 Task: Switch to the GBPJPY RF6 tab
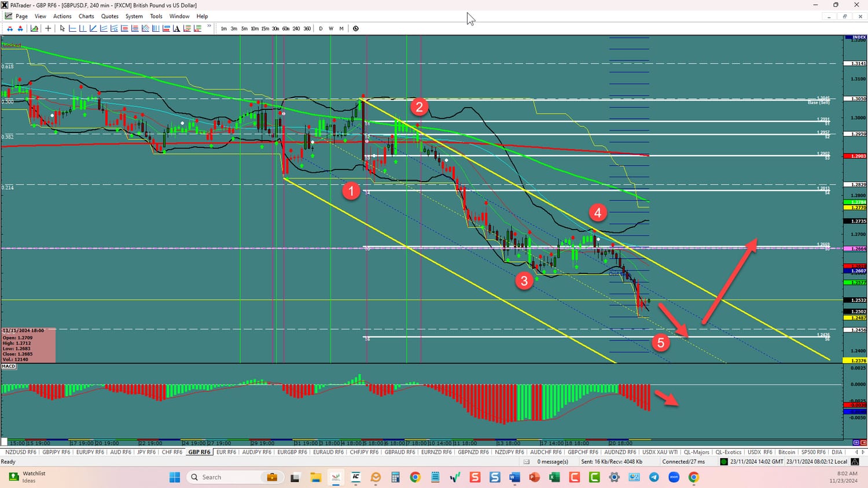point(56,452)
